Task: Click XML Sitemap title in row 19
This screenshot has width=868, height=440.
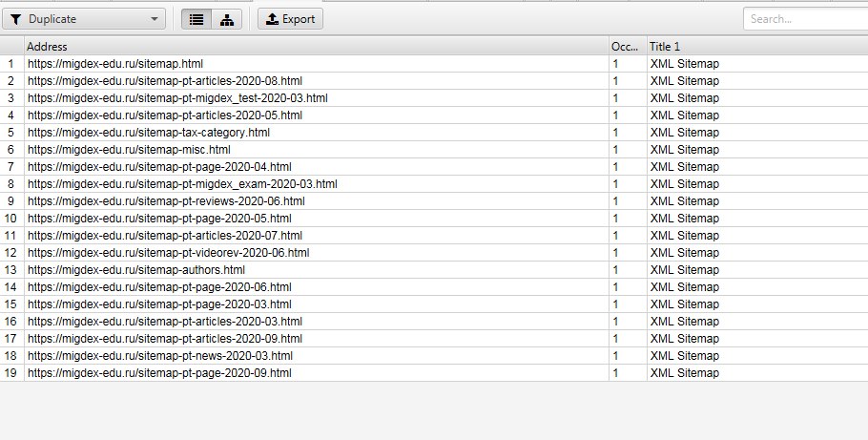Action: tap(685, 373)
